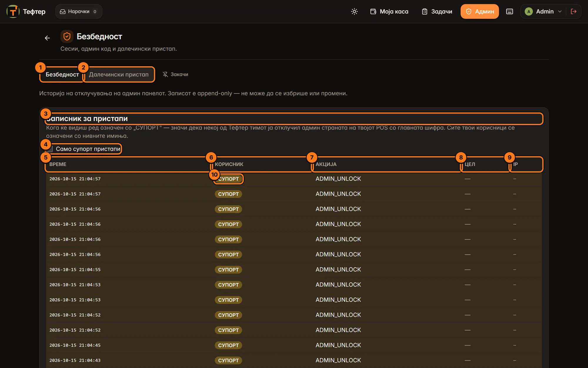This screenshot has height=368, width=588.
Task: Click the ЦЕЛ column header
Action: pos(485,164)
